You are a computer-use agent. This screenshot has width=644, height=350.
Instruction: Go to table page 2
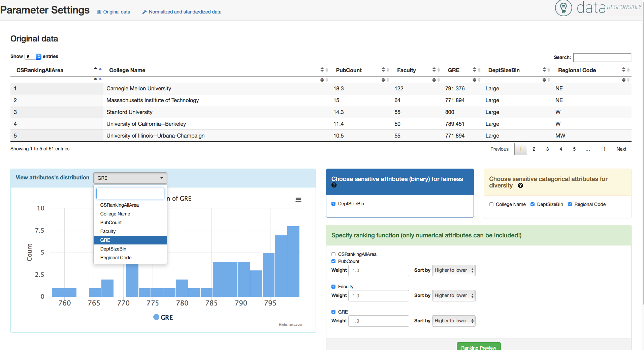(534, 149)
